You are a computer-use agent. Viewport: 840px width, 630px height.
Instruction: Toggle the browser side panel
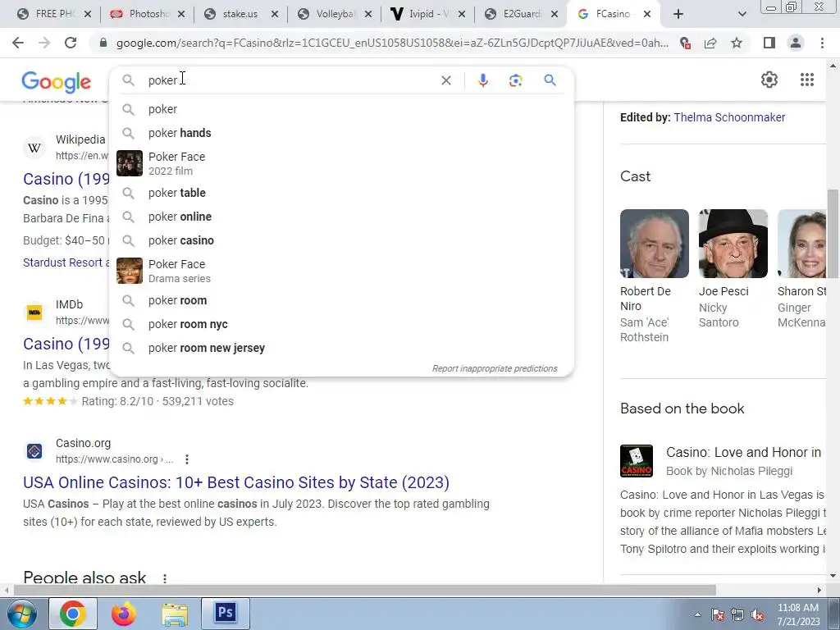(x=769, y=43)
